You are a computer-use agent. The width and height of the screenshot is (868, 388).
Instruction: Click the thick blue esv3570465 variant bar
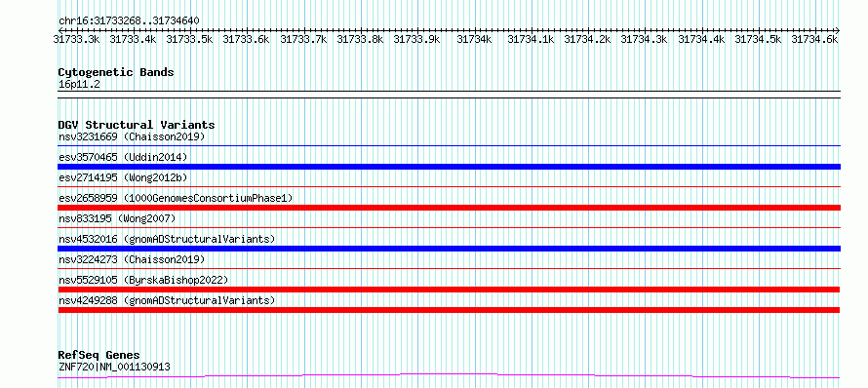pos(449,167)
